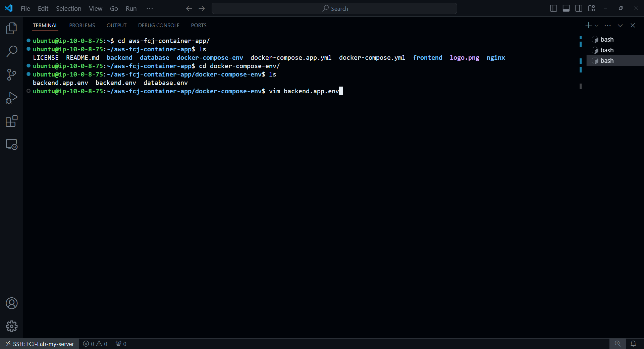Open the Explorer view in activity bar
644x349 pixels.
11,29
